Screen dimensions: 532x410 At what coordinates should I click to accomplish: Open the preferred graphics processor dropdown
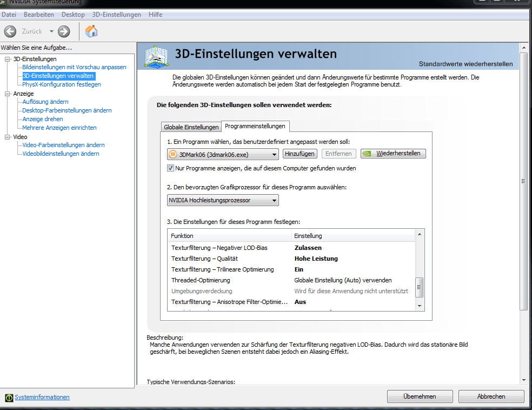pyautogui.click(x=223, y=200)
